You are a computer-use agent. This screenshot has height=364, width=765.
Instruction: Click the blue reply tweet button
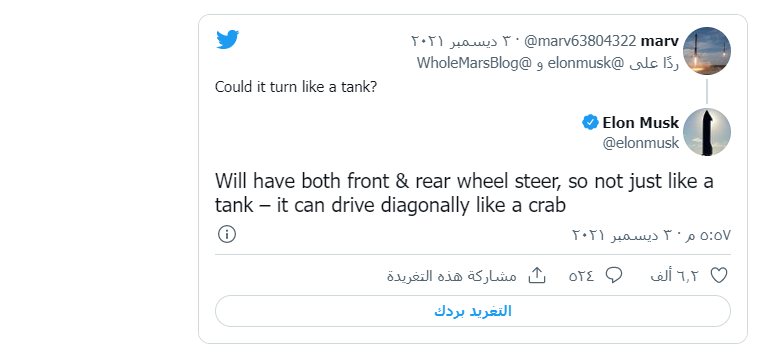[x=473, y=311]
